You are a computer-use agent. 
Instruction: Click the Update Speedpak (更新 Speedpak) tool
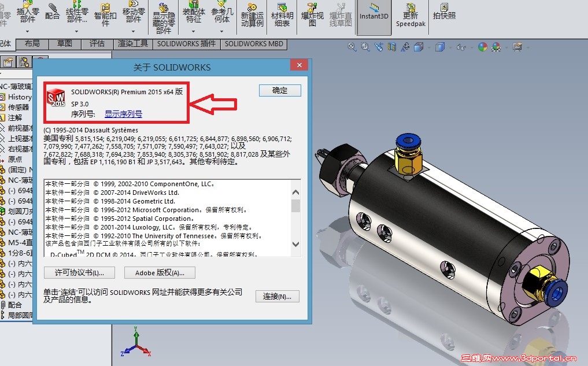[411, 15]
